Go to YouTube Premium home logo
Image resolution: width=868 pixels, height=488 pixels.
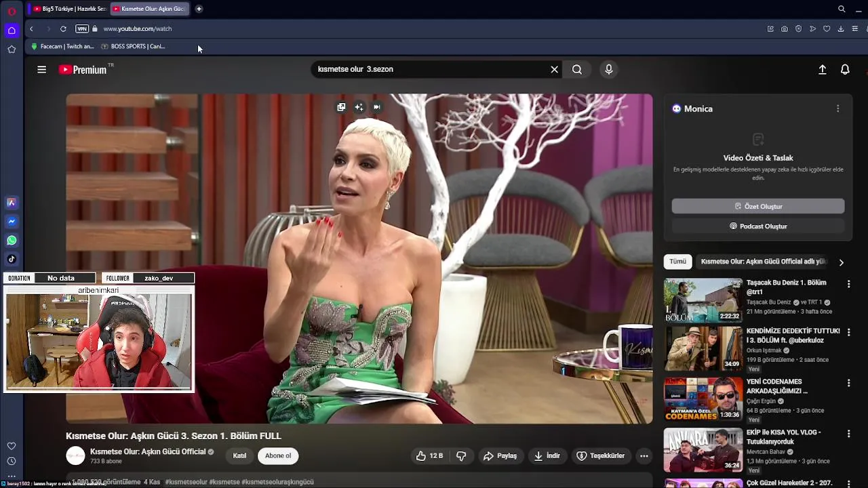coord(83,70)
